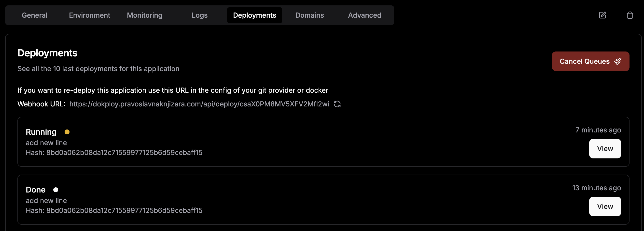
Task: Click the refresh webhook URL icon
Action: [x=337, y=104]
